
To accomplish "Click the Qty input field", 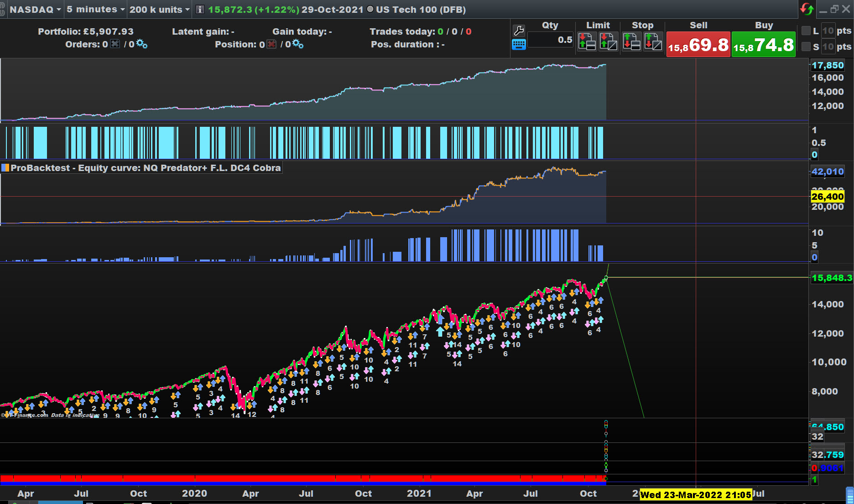I will click(551, 40).
